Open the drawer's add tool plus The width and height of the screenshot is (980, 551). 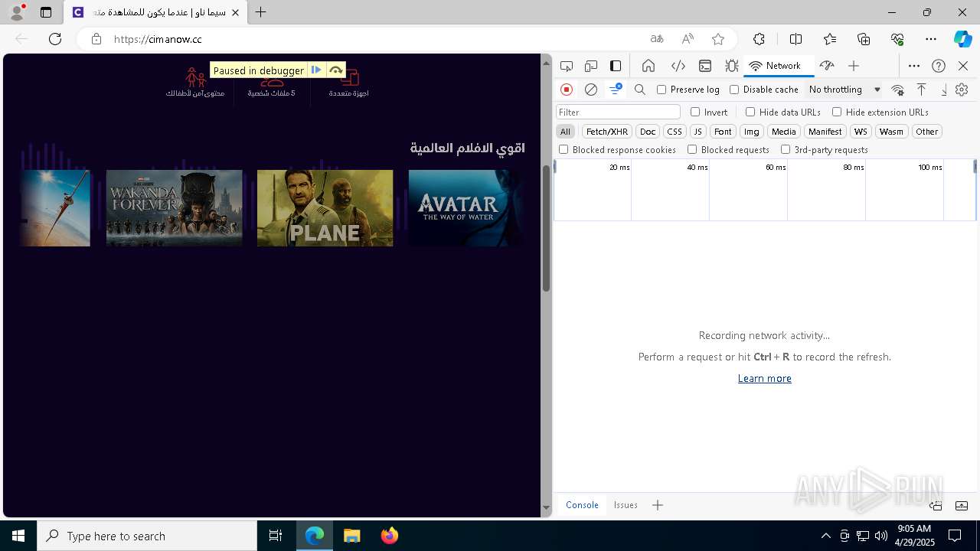pos(658,505)
